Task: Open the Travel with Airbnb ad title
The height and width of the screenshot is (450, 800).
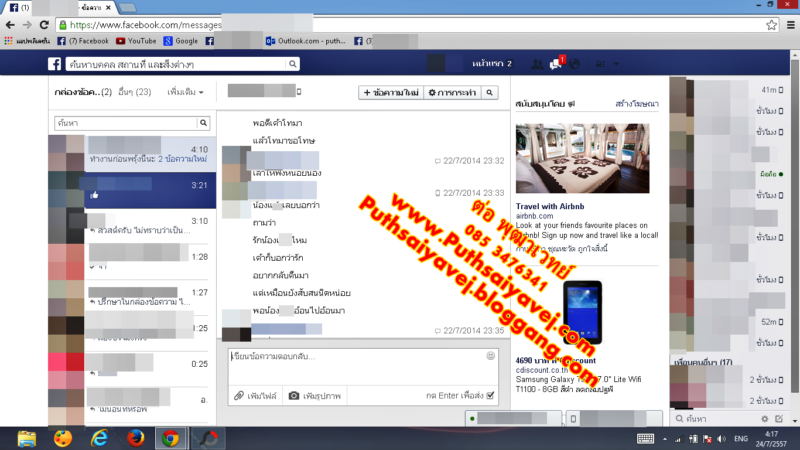Action: pos(549,206)
